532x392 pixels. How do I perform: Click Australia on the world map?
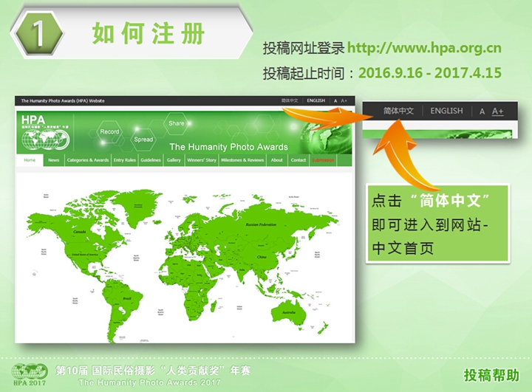point(289,312)
